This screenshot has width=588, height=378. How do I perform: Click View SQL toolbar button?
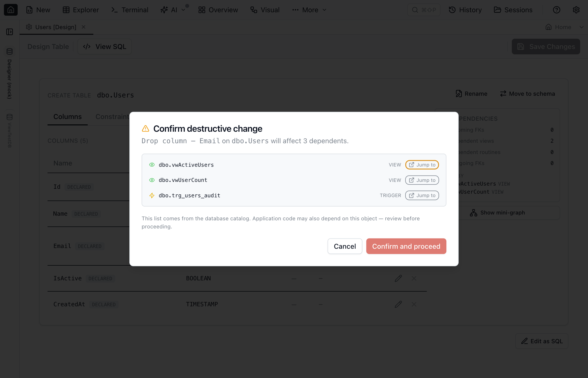[105, 47]
